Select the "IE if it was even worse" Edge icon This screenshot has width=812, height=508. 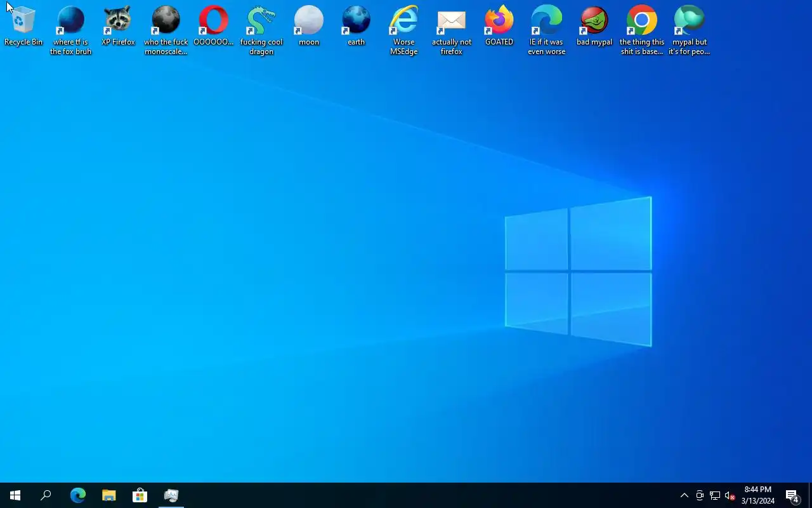coord(547,30)
